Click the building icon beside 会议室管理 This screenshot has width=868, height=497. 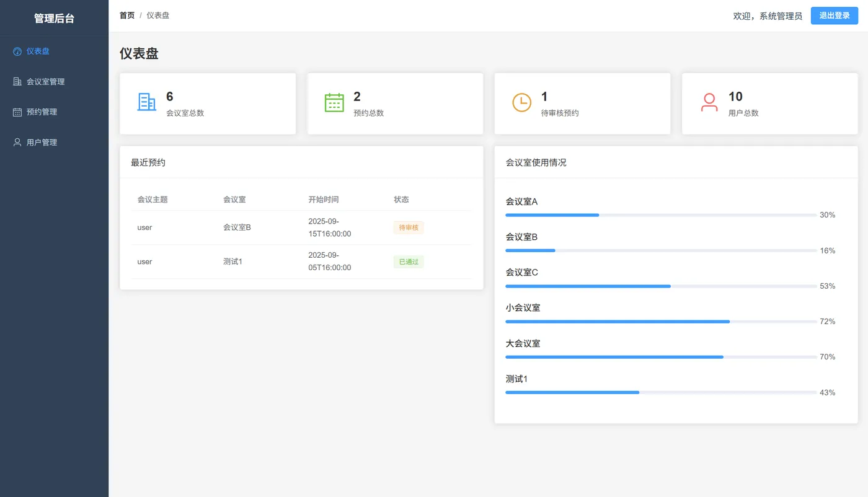click(17, 82)
